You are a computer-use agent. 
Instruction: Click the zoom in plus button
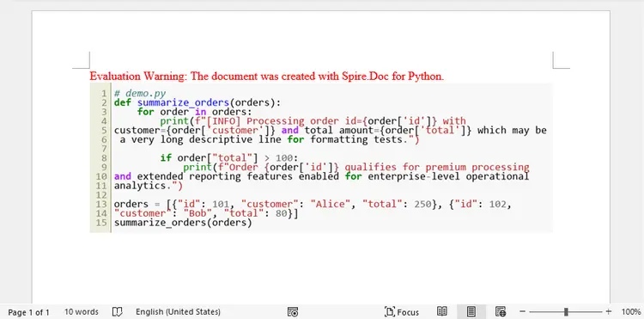609,311
